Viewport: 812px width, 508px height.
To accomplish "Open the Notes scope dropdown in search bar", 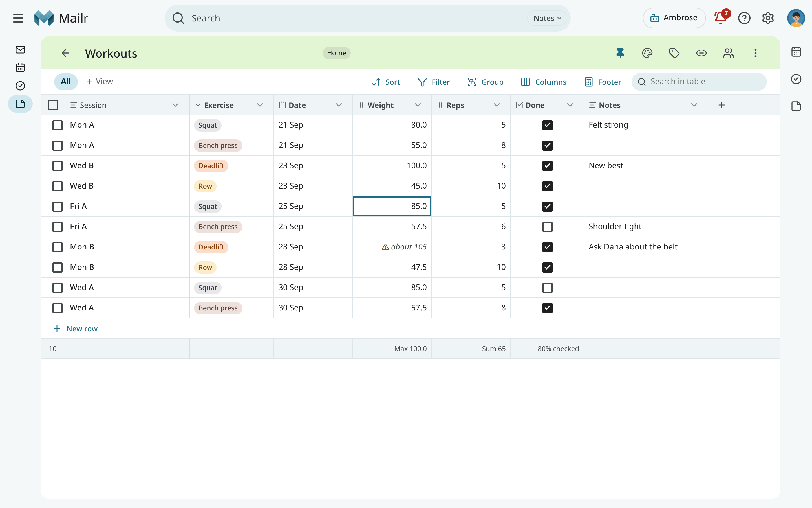I will [x=547, y=18].
